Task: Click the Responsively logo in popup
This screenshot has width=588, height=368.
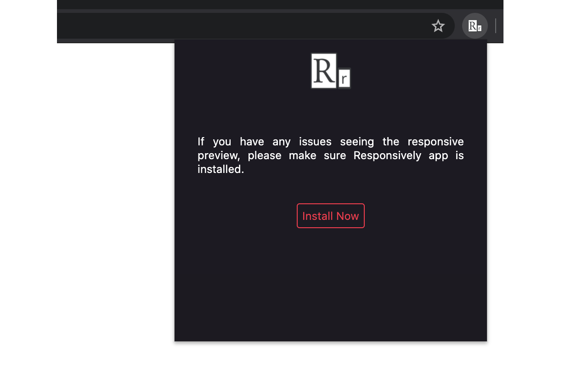Action: tap(331, 71)
